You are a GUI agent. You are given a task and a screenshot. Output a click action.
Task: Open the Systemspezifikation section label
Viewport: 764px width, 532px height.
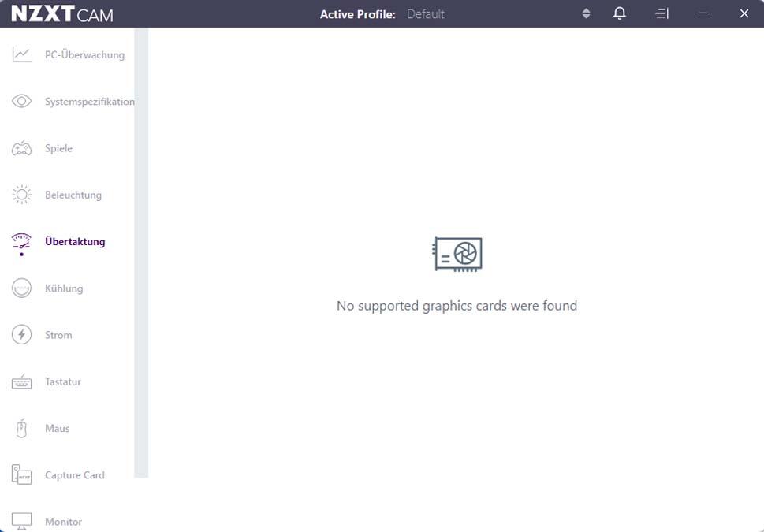pyautogui.click(x=90, y=102)
